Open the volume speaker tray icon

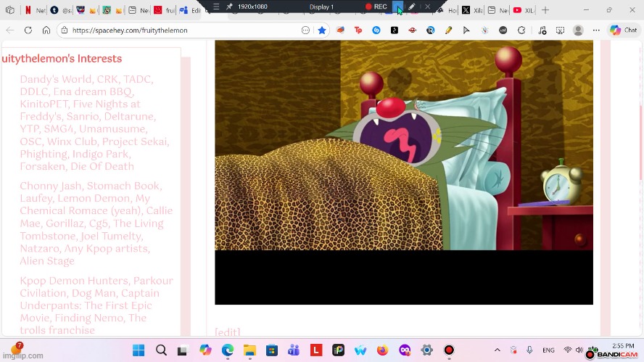pyautogui.click(x=579, y=350)
